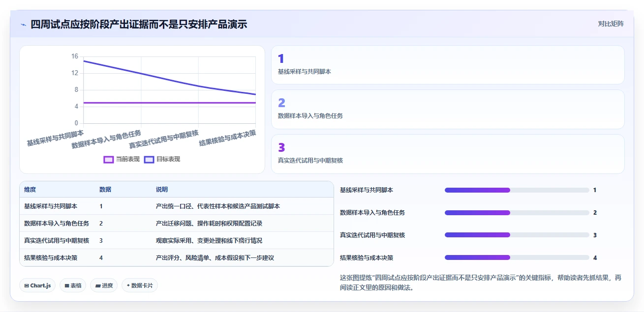
Task: Click the progress label 结果核验与成本决策
Action: coord(367,257)
